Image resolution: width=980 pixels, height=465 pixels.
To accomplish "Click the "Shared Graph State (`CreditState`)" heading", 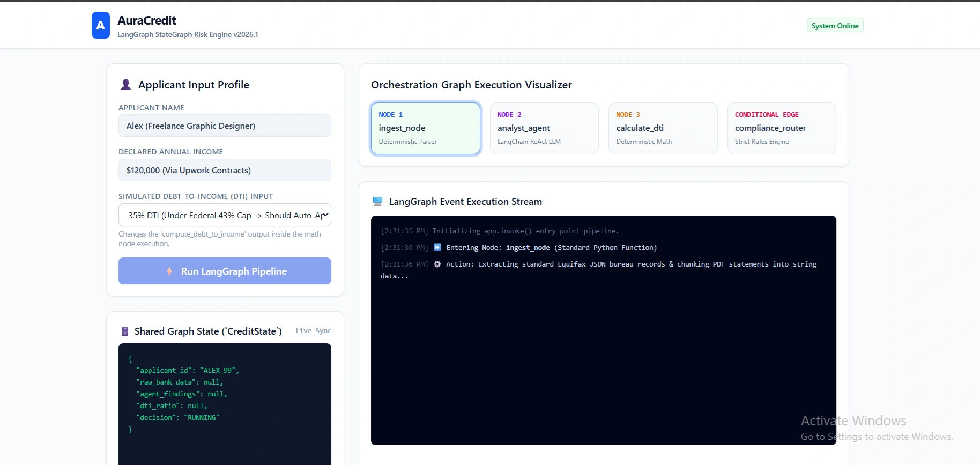I will [208, 331].
